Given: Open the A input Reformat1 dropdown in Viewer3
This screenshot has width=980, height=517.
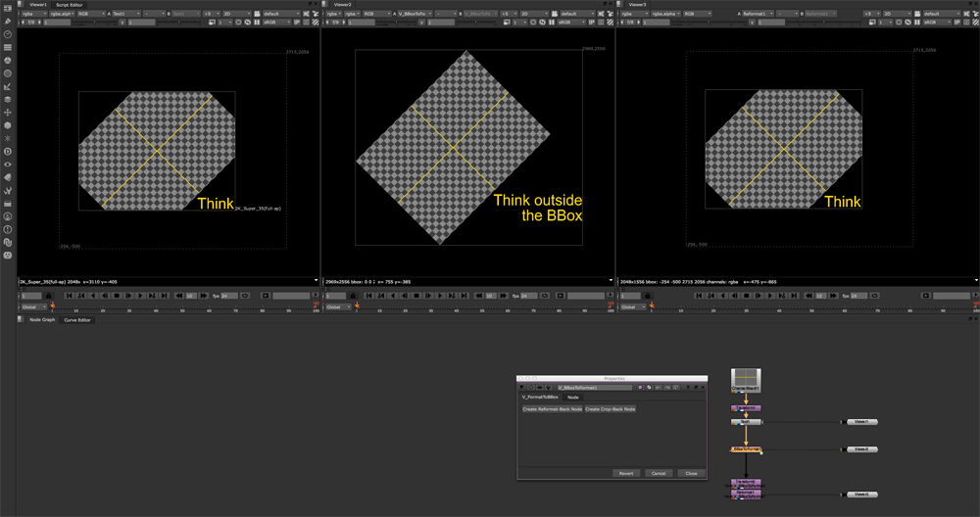Looking at the screenshot, I should [x=759, y=14].
